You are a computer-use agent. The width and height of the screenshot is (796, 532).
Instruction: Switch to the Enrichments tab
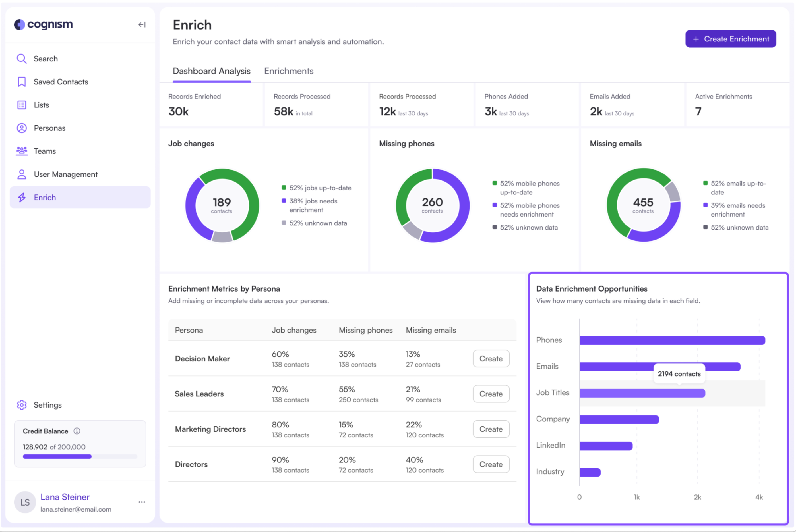click(x=289, y=71)
